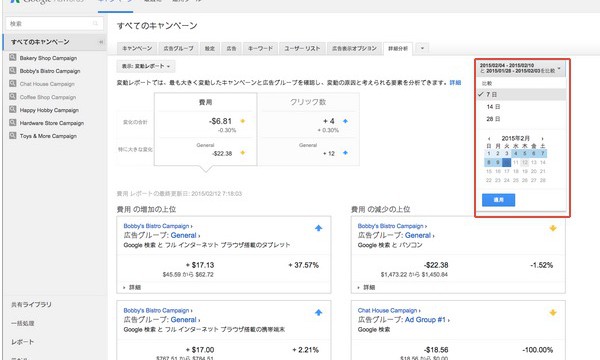Go to the next month in the calendar

[x=542, y=138]
